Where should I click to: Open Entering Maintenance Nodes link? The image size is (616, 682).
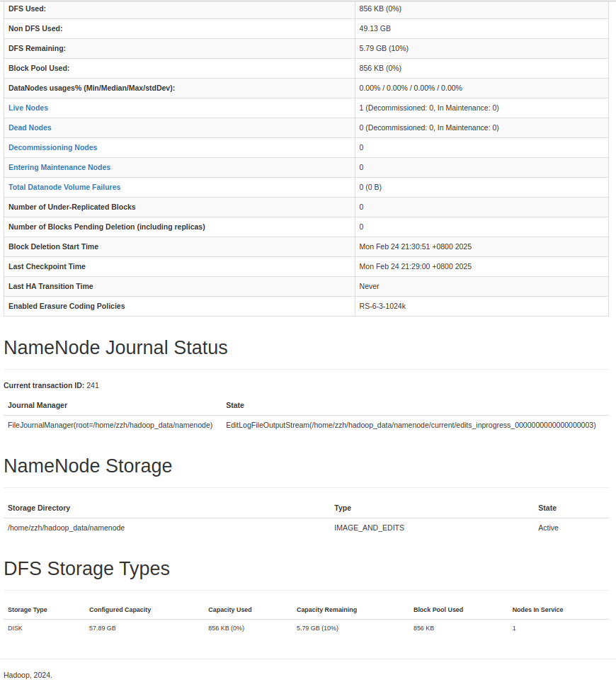coord(59,167)
